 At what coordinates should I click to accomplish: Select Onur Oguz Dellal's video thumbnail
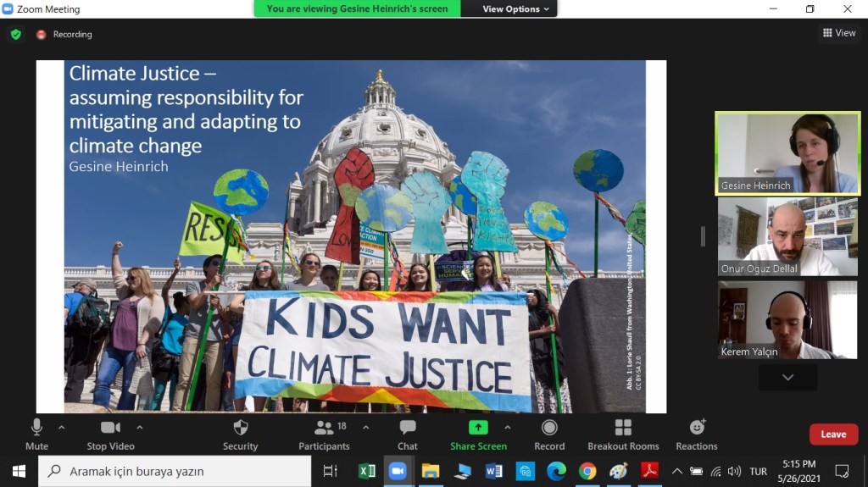point(787,236)
